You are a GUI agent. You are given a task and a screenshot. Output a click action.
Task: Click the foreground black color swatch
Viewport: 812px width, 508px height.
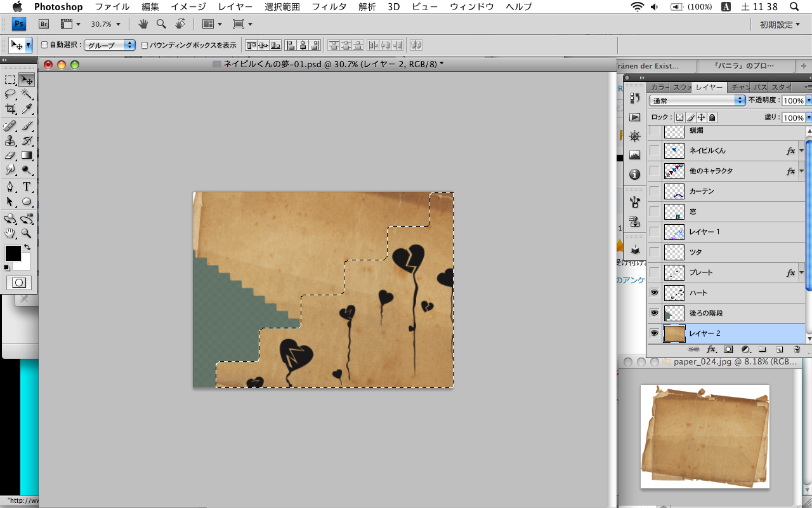[13, 253]
